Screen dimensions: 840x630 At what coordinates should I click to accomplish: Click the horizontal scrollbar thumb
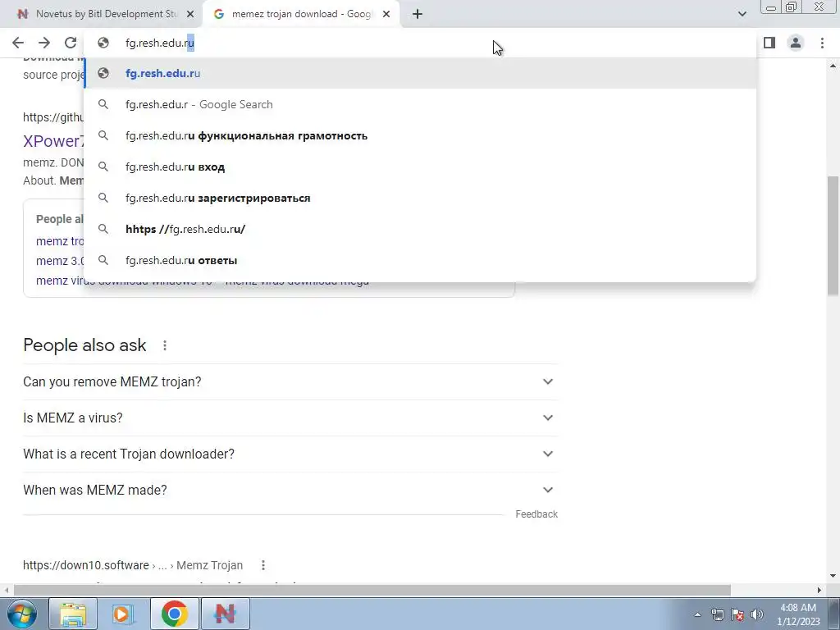(372, 590)
